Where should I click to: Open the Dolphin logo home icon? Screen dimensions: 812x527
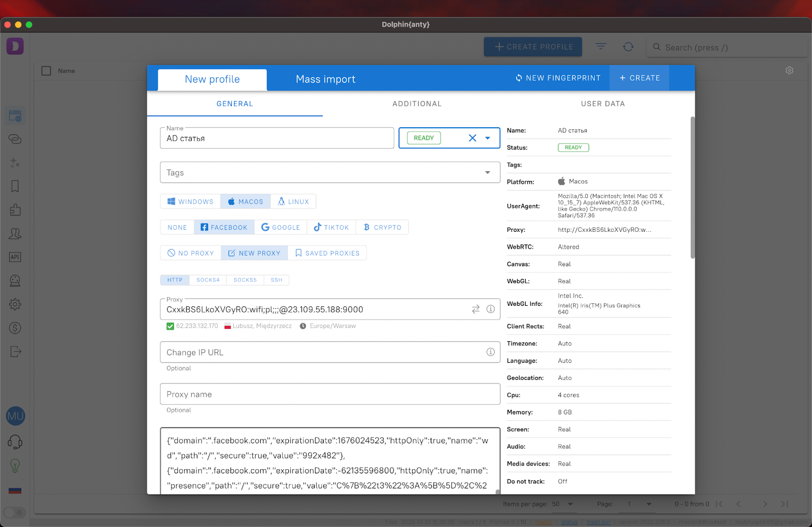[15, 46]
